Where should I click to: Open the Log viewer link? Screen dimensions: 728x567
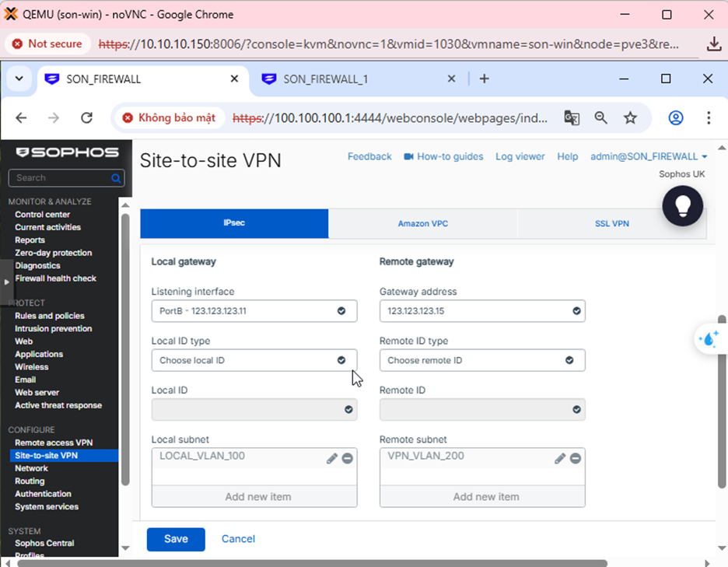[520, 156]
